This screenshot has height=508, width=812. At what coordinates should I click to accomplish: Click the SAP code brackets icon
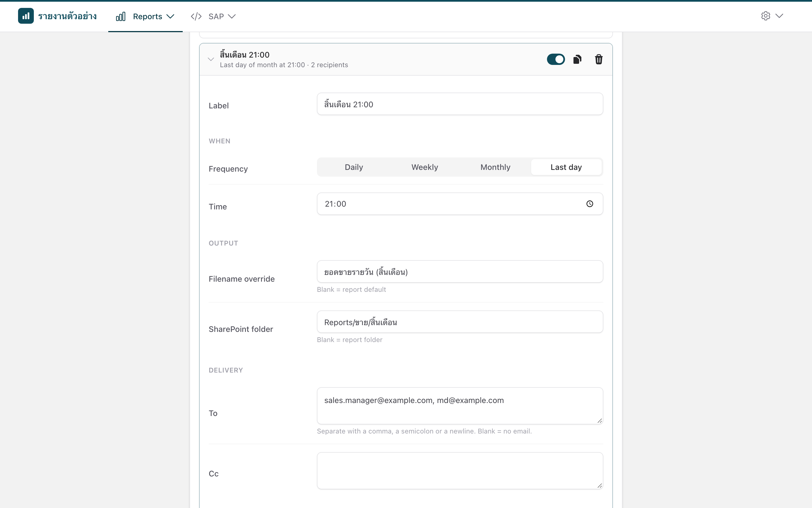(196, 16)
